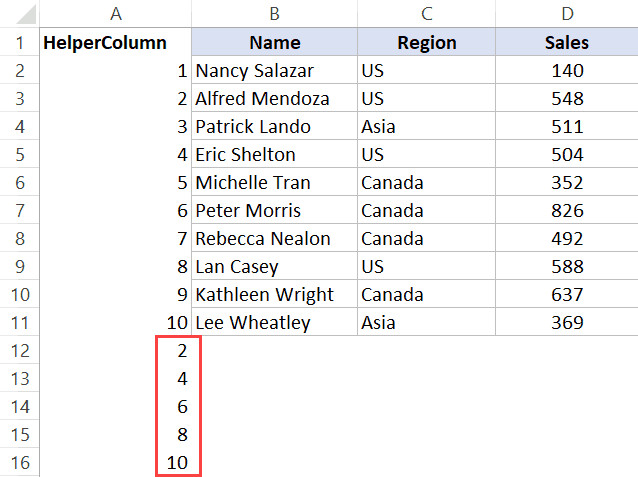The image size is (638, 477).
Task: Select column B header
Action: 274,13
